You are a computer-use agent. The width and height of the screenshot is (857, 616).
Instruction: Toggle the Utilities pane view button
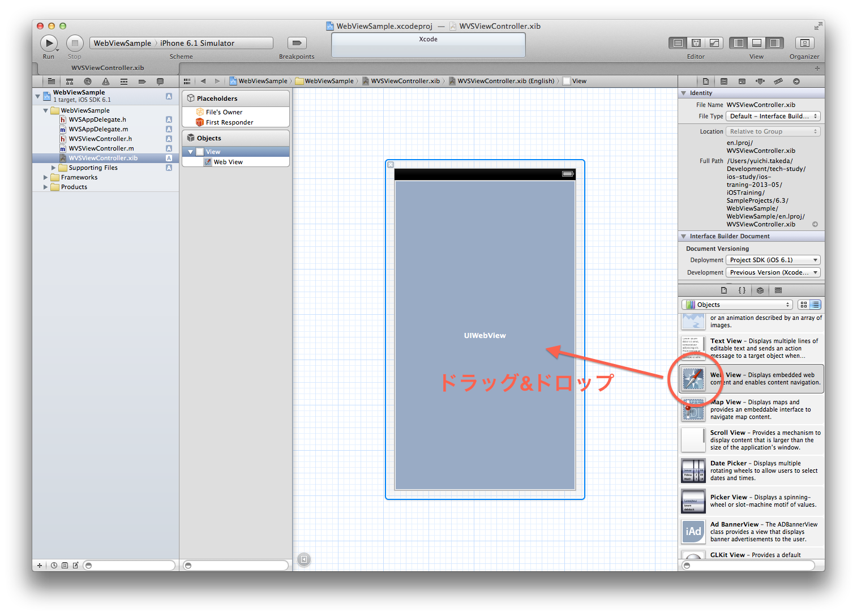775,43
